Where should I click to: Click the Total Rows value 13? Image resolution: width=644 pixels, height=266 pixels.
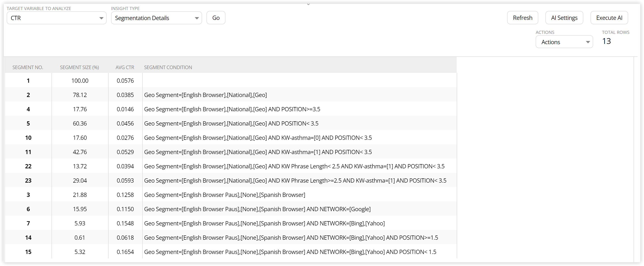[606, 41]
